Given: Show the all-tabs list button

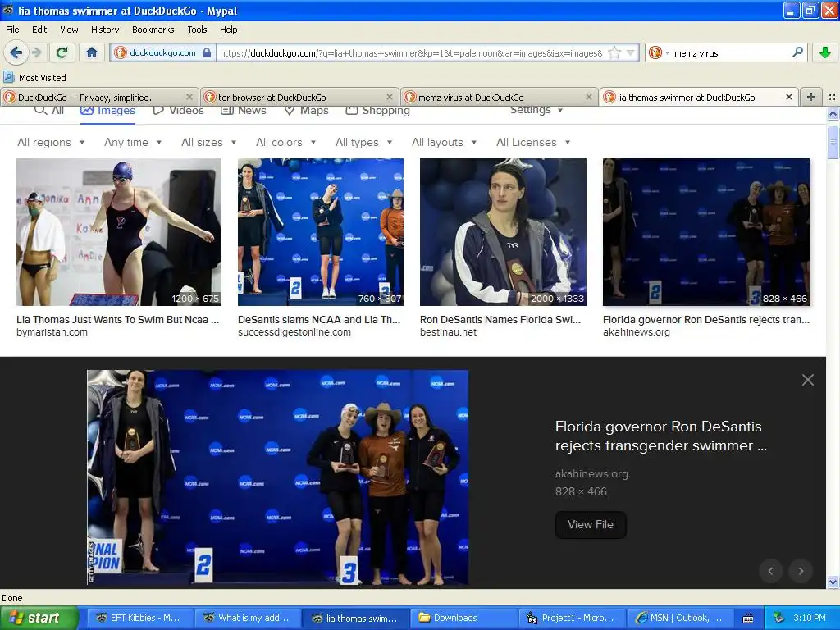Looking at the screenshot, I should [x=832, y=97].
